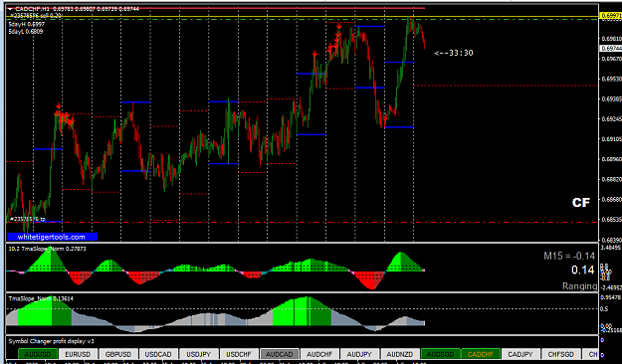Click the 0.69385 price scale value
This screenshot has width=622, height=364.
(612, 98)
